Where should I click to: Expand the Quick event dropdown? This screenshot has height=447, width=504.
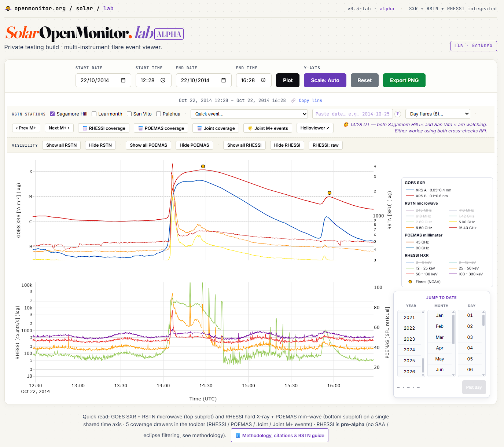[x=249, y=114]
